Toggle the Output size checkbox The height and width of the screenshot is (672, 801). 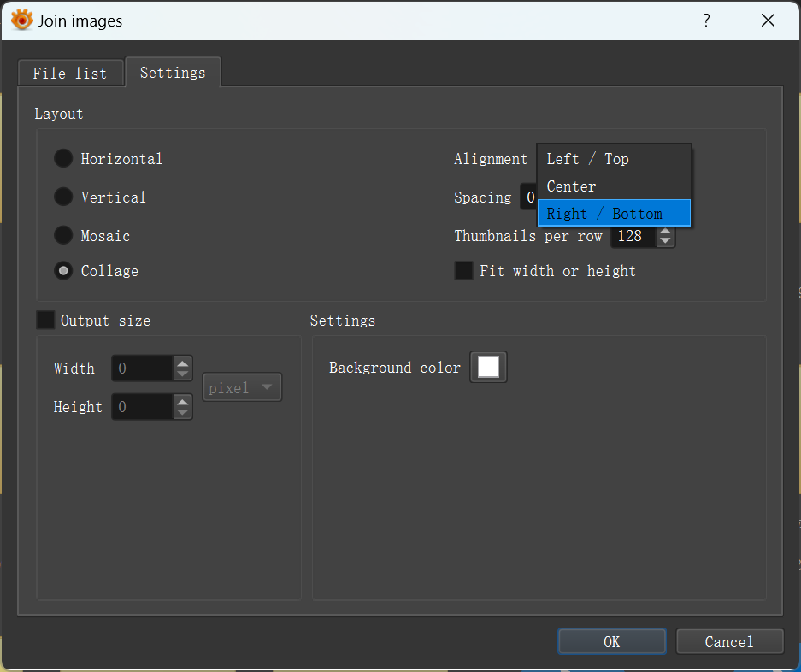tap(45, 321)
